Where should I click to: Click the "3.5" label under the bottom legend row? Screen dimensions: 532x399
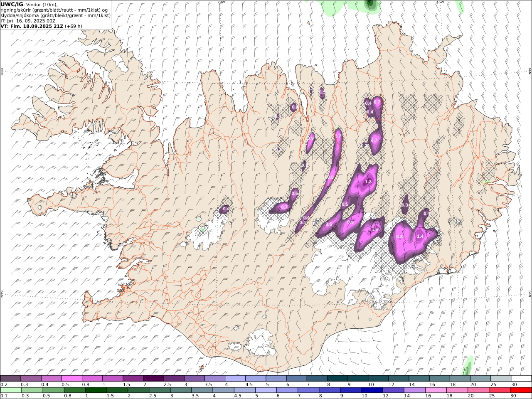coord(195,396)
